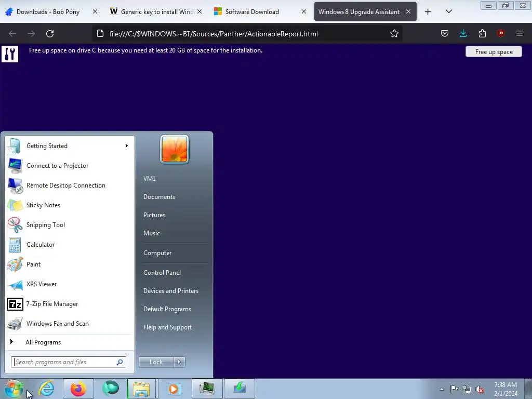532x399 pixels.
Task: Launch Connect to a Projector
Action: (x=69, y=166)
